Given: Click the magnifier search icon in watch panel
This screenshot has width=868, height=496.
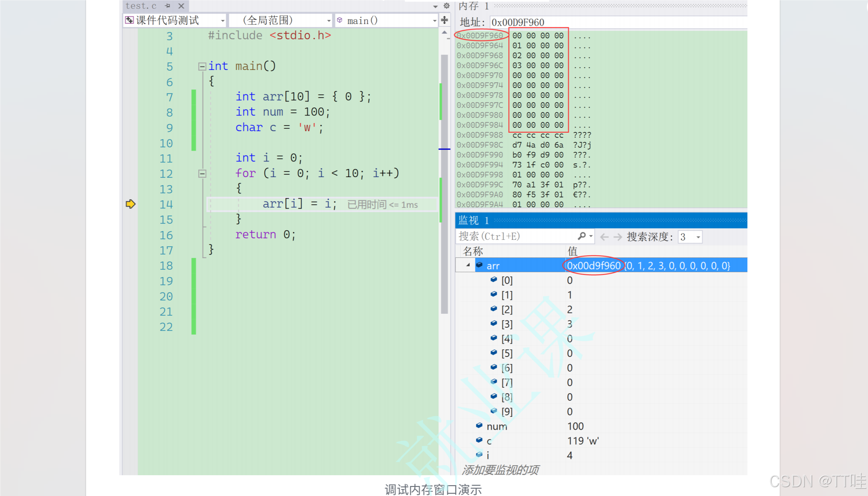Looking at the screenshot, I should coord(582,236).
